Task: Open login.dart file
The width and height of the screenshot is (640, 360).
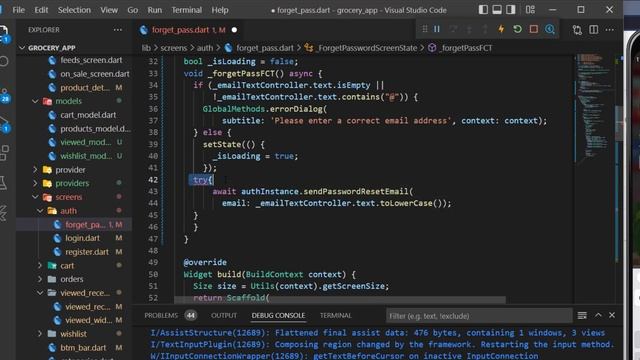Action: point(82,238)
